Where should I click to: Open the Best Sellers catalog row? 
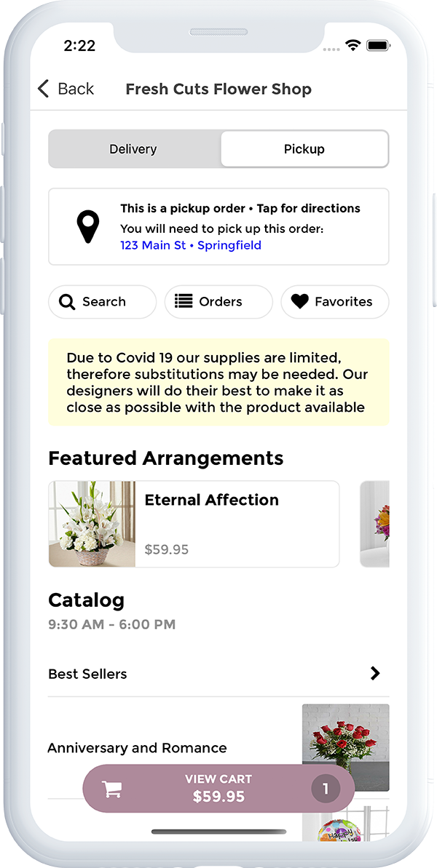click(x=87, y=674)
